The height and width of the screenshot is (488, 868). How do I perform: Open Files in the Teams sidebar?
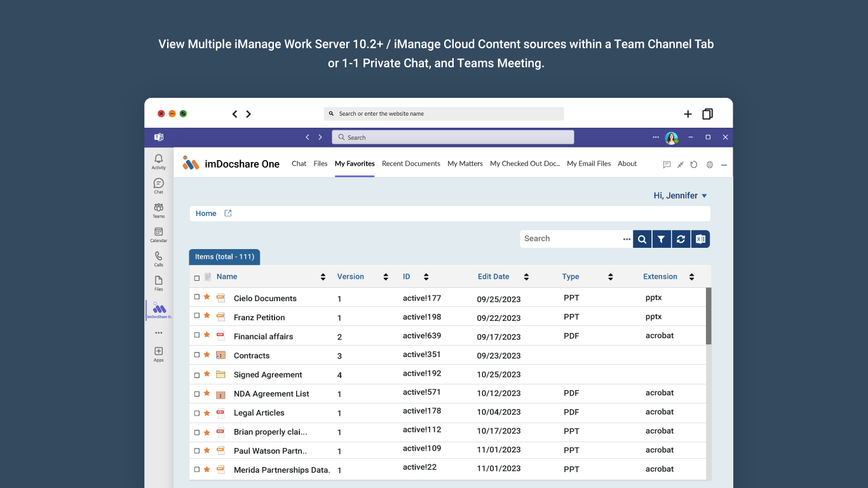point(159,283)
